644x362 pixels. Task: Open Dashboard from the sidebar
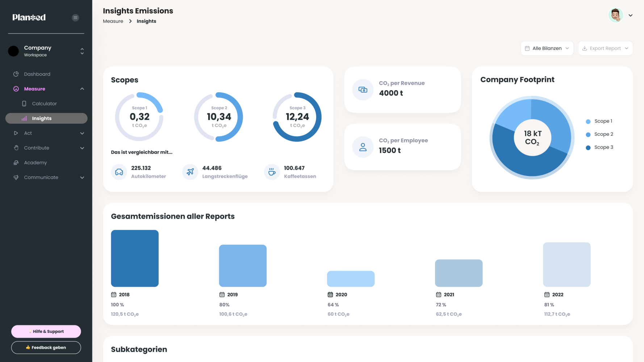(x=37, y=74)
